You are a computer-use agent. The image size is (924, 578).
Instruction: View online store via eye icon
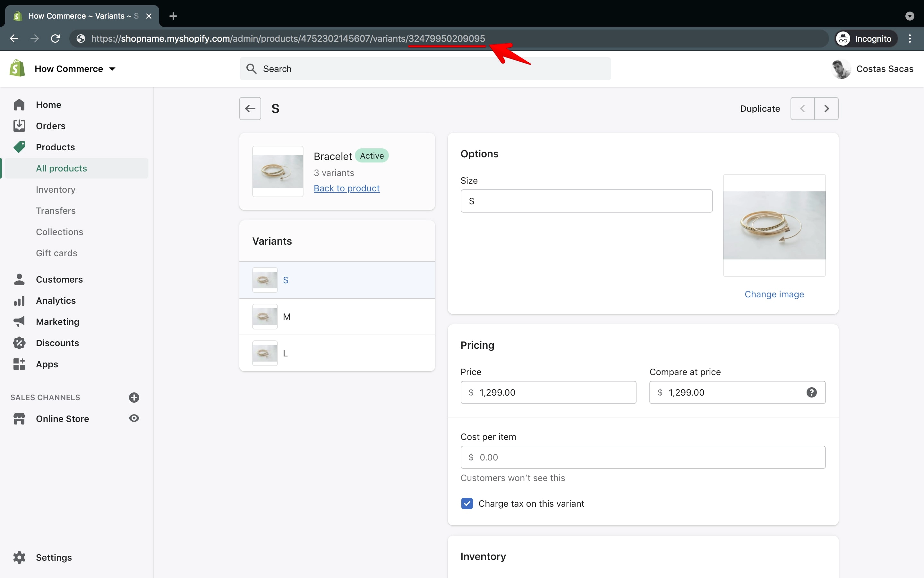pyautogui.click(x=134, y=418)
